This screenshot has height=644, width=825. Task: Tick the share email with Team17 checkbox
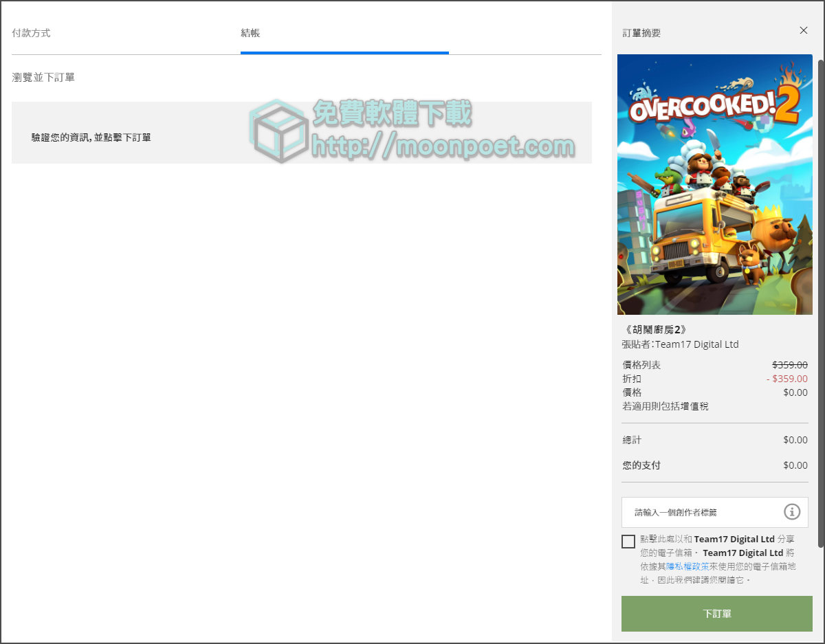(628, 542)
